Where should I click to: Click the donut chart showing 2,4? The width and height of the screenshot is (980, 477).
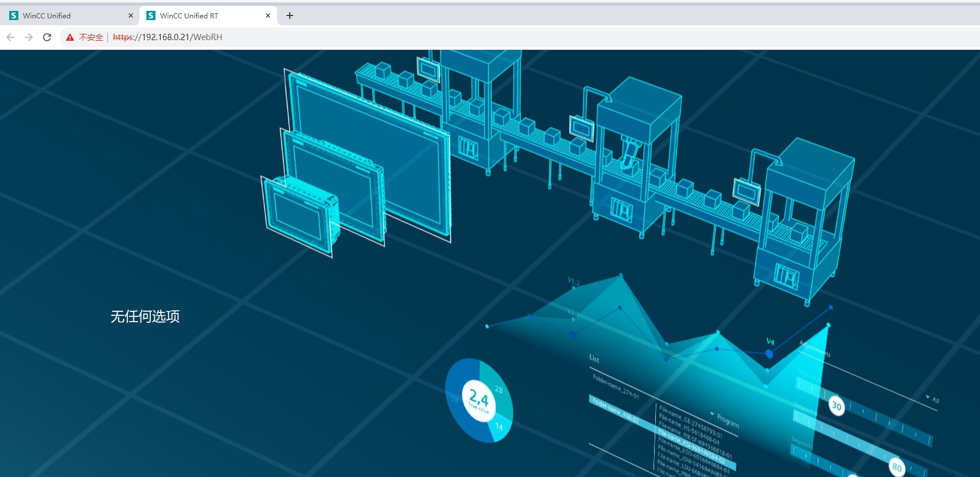(479, 400)
